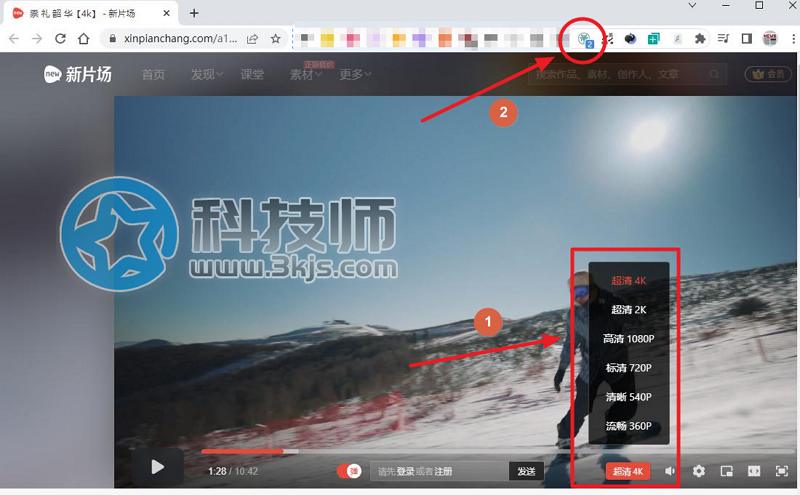Click the danmaku comment input field

(x=439, y=471)
